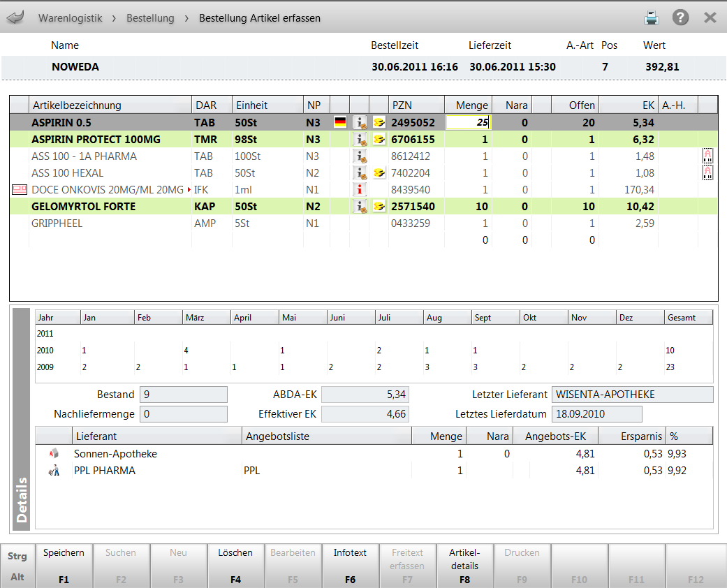Sort by the PZN column header
The width and height of the screenshot is (727, 588).
tap(416, 105)
